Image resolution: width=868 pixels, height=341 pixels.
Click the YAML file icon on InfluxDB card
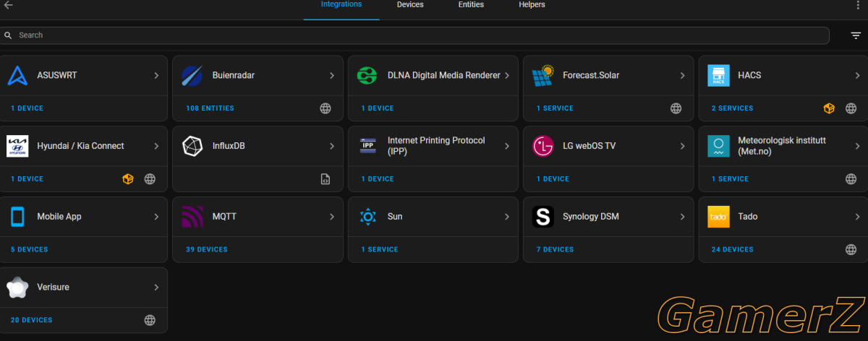pos(325,179)
